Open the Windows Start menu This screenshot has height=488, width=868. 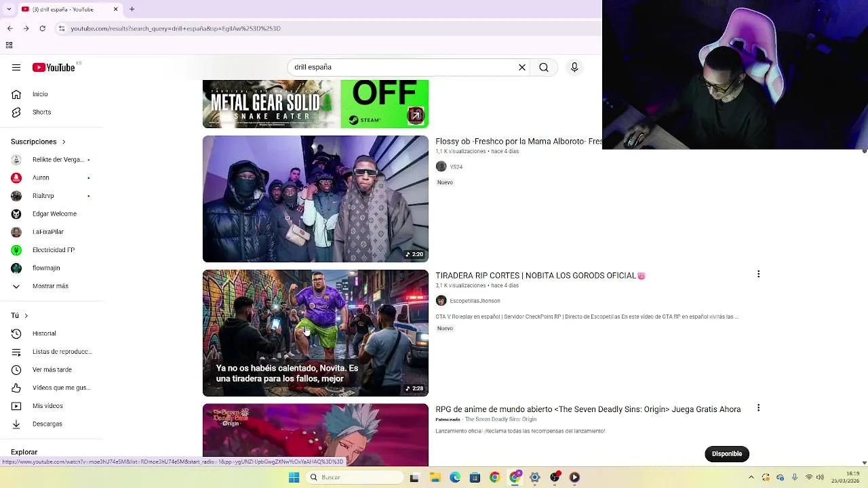(x=294, y=477)
